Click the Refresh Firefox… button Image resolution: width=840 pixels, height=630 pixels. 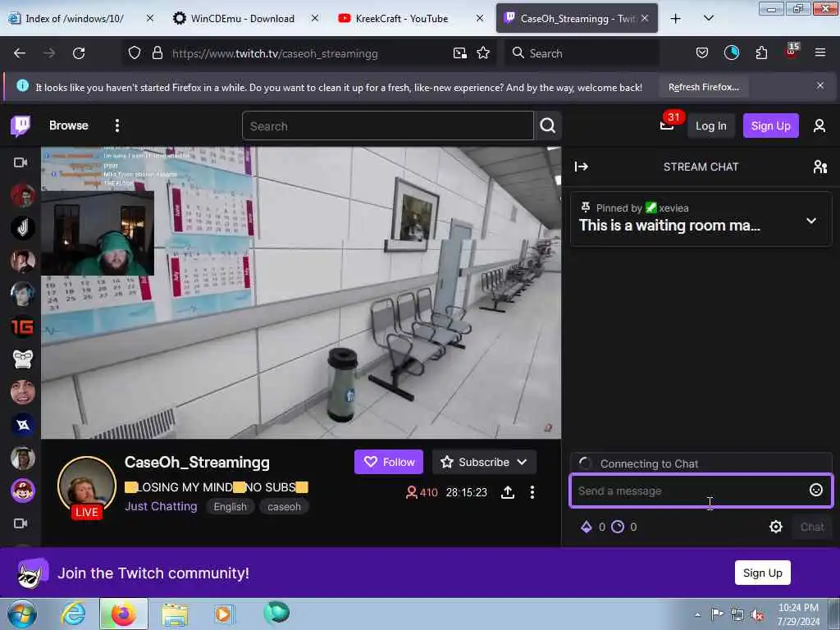(703, 87)
